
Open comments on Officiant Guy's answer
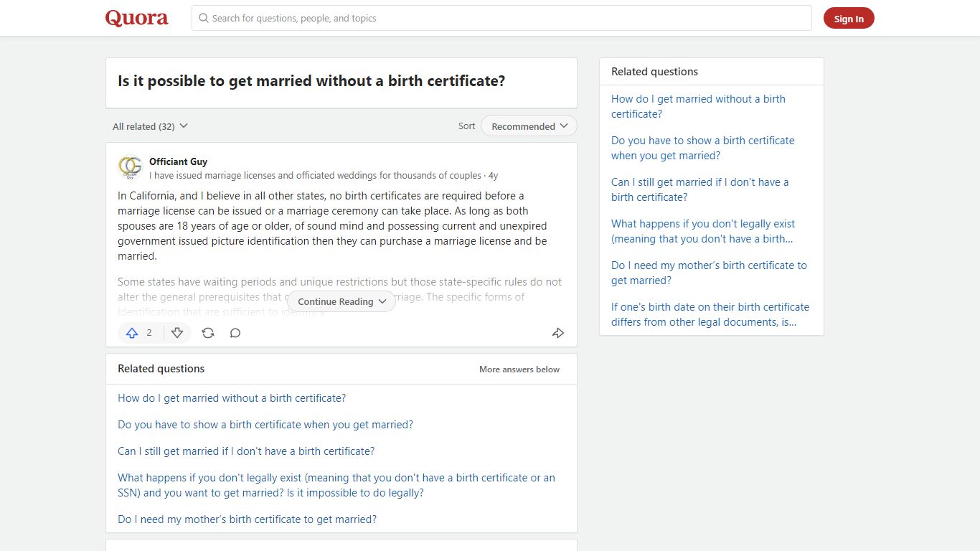click(235, 333)
